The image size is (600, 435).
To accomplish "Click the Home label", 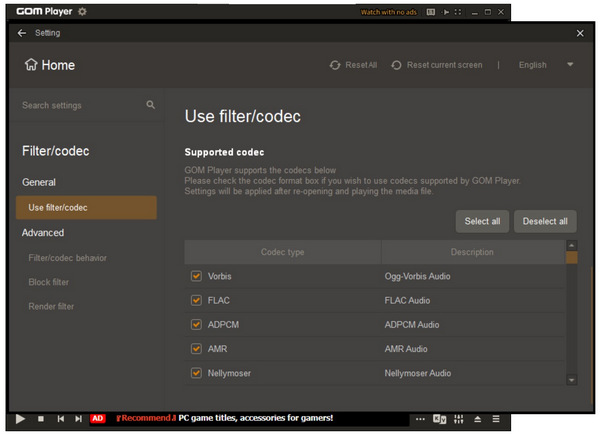I will [x=58, y=65].
